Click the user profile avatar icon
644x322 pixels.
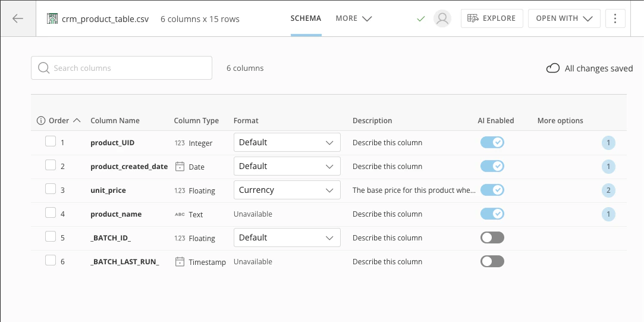(442, 18)
